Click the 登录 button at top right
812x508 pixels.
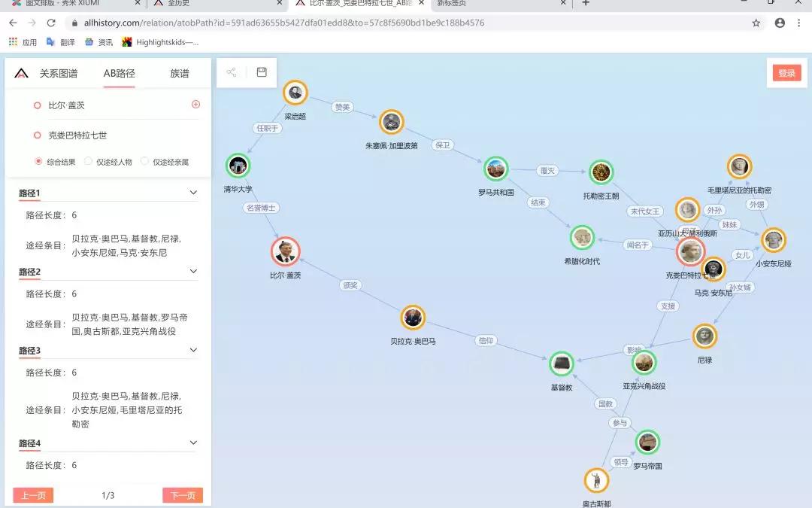(786, 74)
